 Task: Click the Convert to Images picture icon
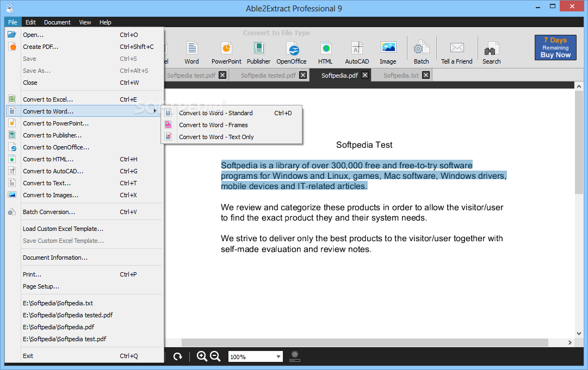[12, 195]
